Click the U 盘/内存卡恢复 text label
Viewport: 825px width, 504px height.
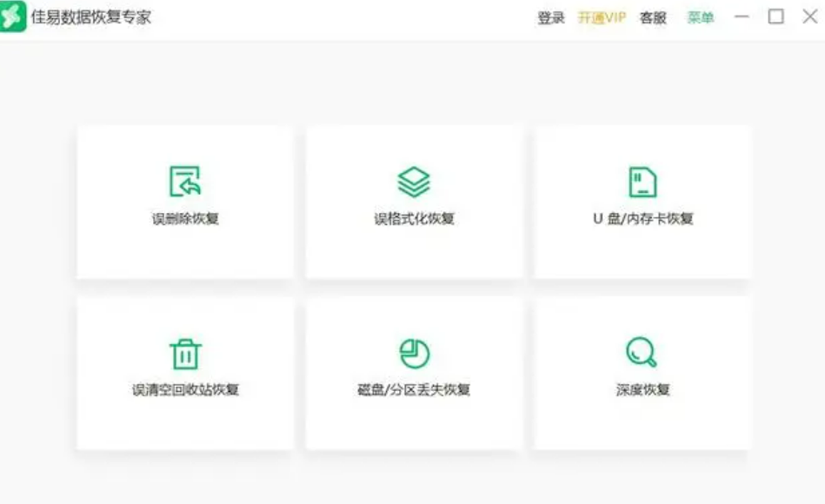tap(643, 218)
